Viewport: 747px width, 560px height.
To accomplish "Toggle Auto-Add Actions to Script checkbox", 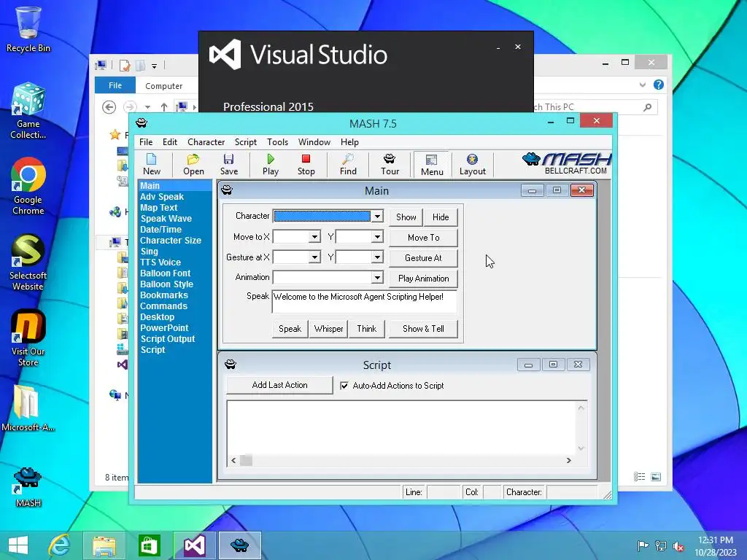I will tap(344, 386).
